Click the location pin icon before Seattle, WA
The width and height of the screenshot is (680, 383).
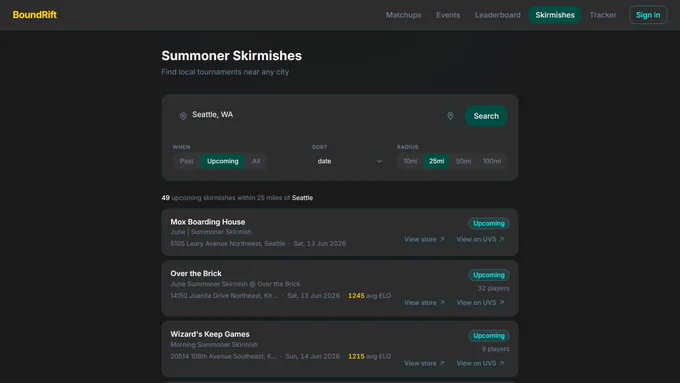183,116
